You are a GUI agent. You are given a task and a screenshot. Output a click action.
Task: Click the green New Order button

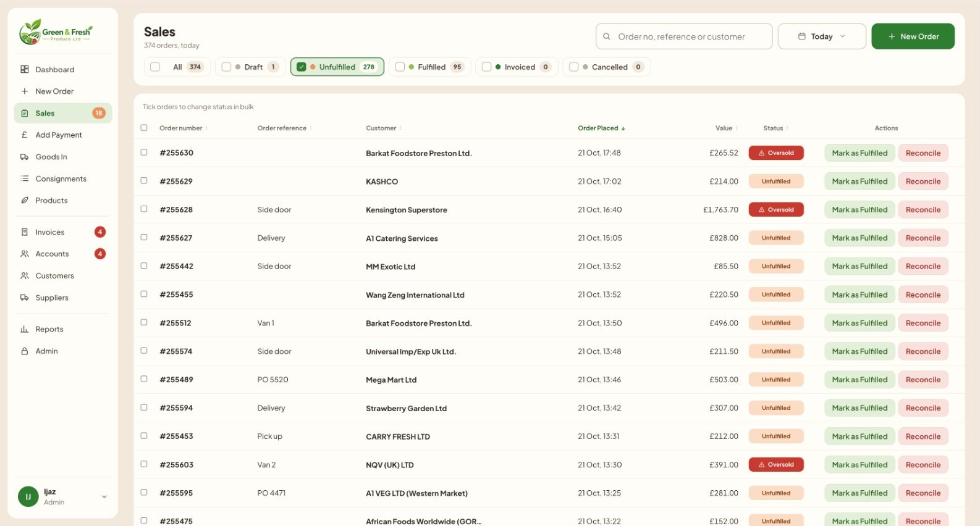point(913,36)
